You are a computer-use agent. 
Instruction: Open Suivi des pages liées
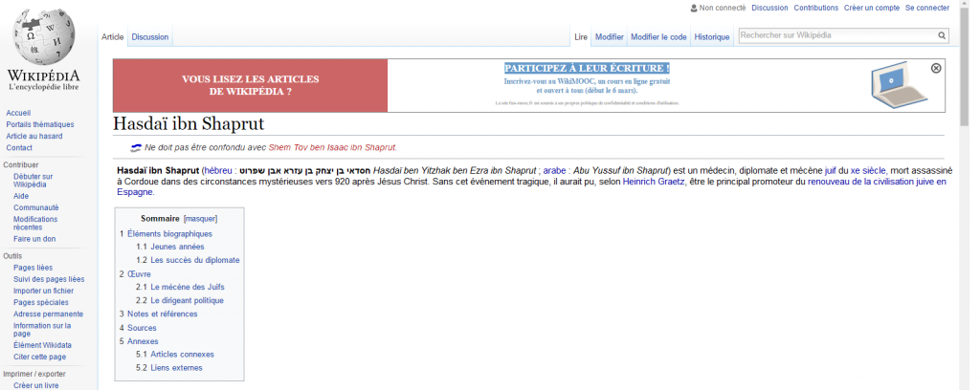[49, 279]
